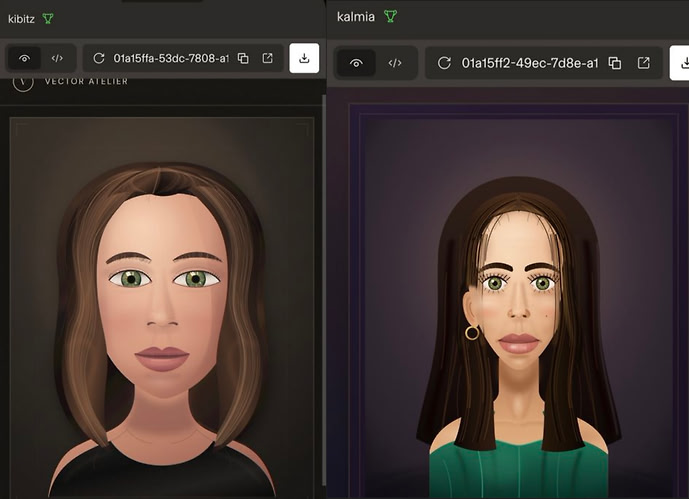Image resolution: width=689 pixels, height=499 pixels.
Task: Open kibitz output in new window
Action: point(267,58)
